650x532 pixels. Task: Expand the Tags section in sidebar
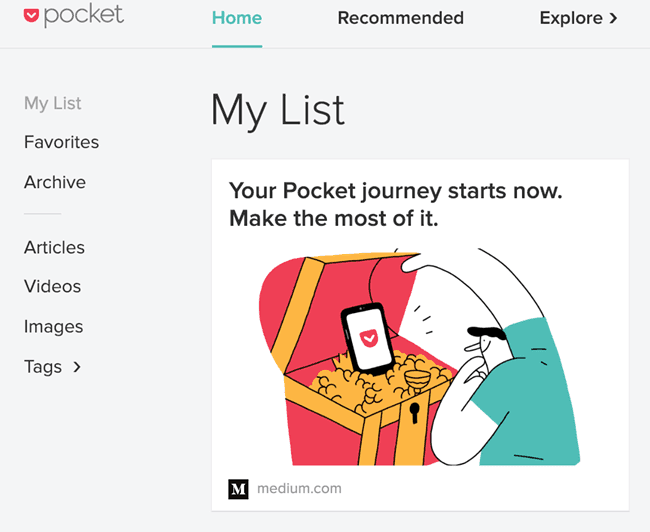click(x=43, y=367)
